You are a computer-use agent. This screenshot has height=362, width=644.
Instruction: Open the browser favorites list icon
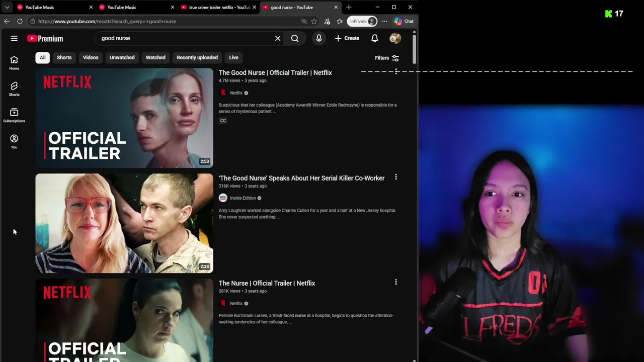[x=340, y=21]
